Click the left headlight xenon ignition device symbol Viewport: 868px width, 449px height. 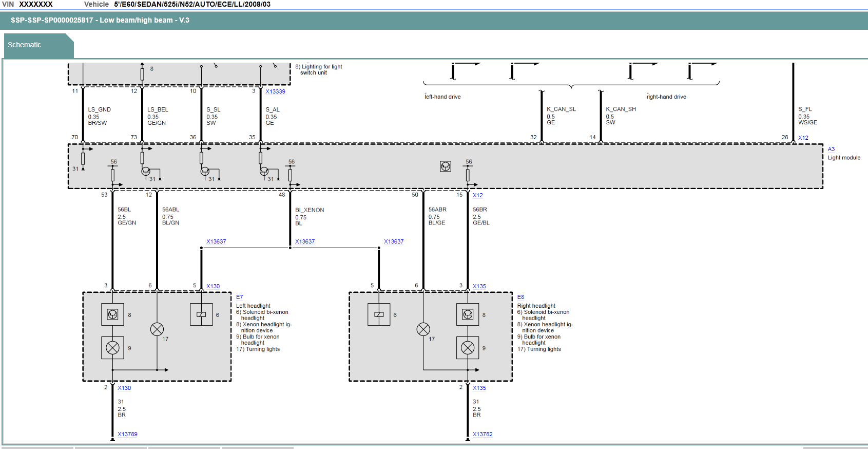112,314
